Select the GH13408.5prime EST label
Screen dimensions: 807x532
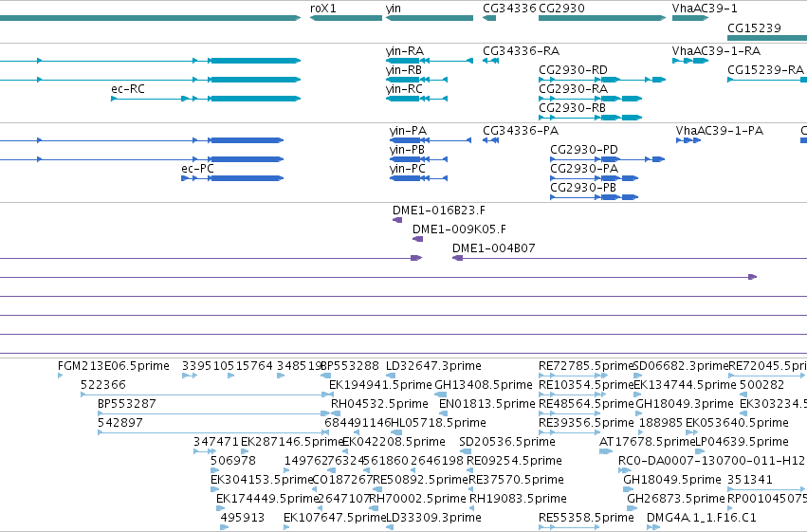click(x=484, y=385)
